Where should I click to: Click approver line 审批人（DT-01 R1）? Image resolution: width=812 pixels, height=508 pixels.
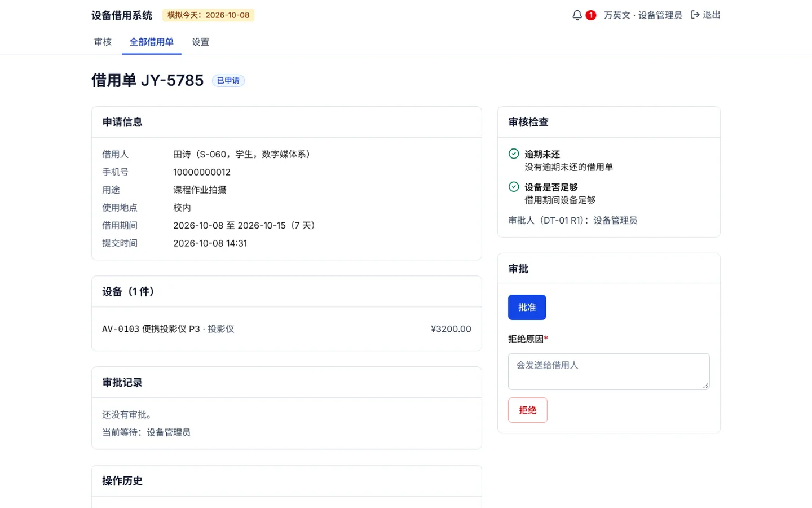point(572,220)
